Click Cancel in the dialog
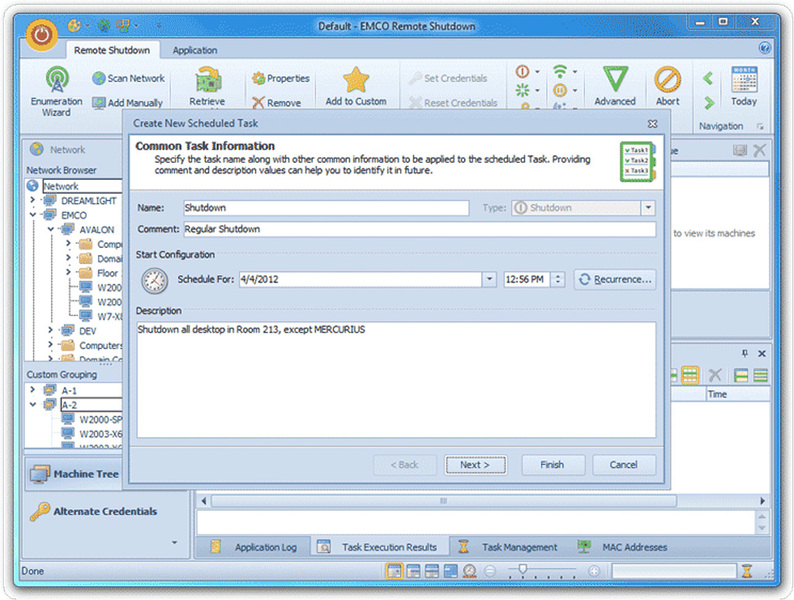This screenshot has height=600, width=794. pyautogui.click(x=623, y=464)
